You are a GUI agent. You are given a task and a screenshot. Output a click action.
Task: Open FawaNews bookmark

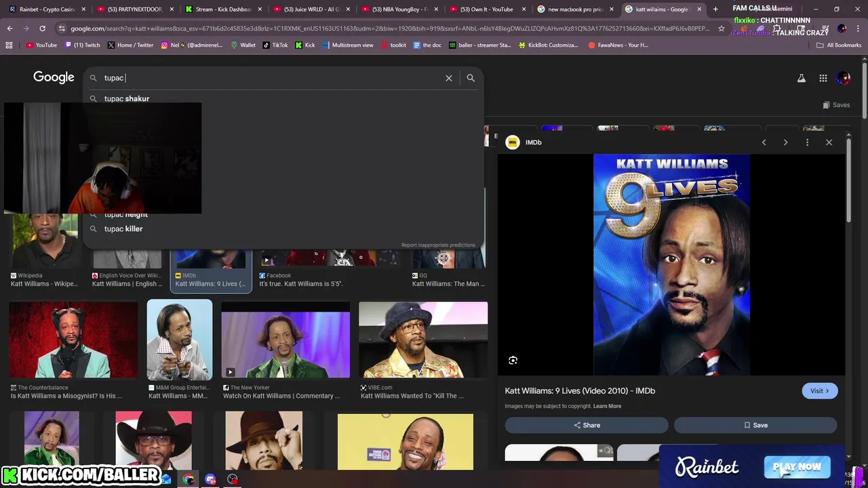coord(618,45)
